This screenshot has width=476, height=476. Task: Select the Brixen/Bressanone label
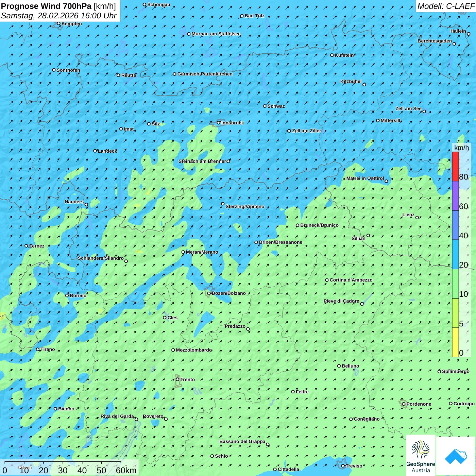(x=280, y=242)
